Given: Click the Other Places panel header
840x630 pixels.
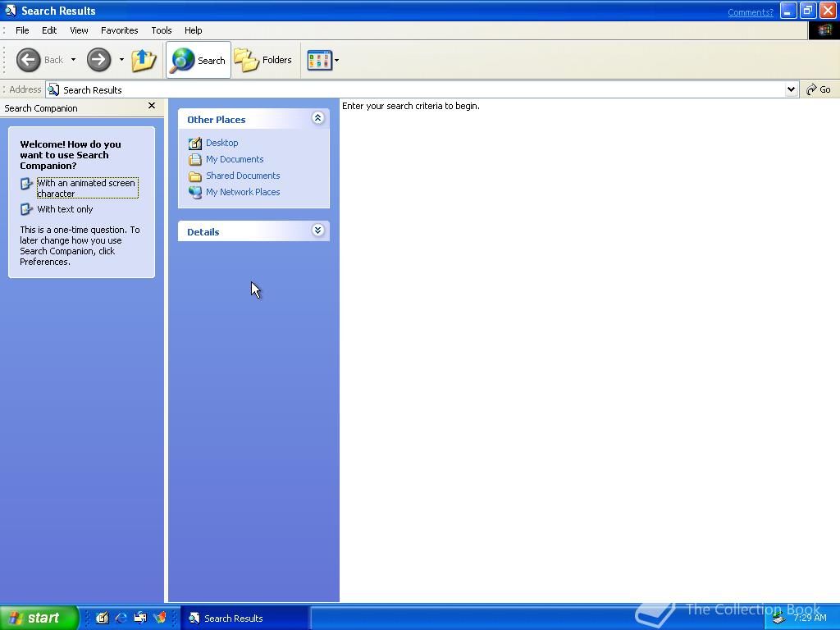Looking at the screenshot, I should click(253, 119).
